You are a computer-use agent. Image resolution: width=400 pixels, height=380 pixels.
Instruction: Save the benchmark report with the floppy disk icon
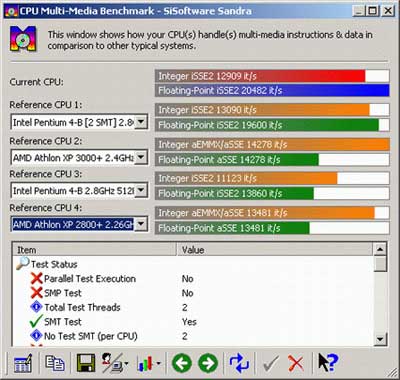coord(86,363)
